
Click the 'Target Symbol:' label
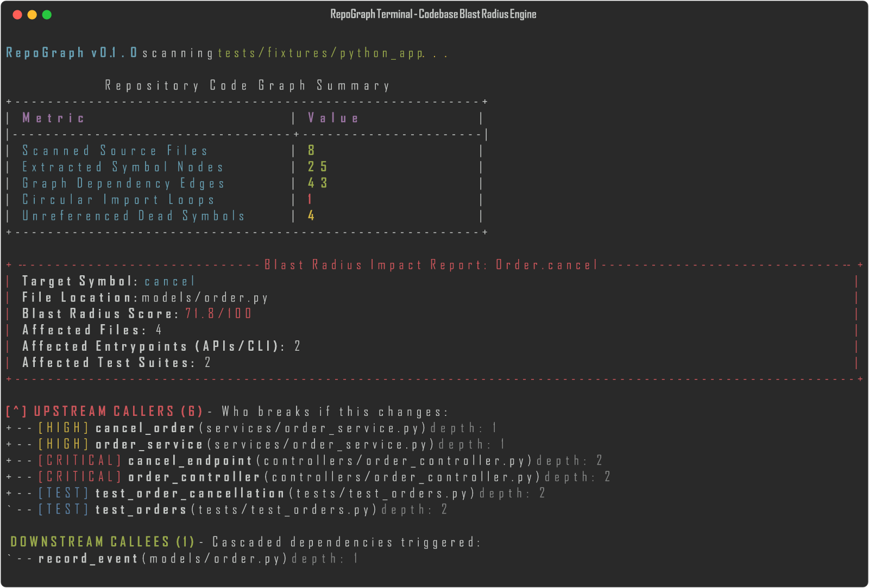coord(80,281)
